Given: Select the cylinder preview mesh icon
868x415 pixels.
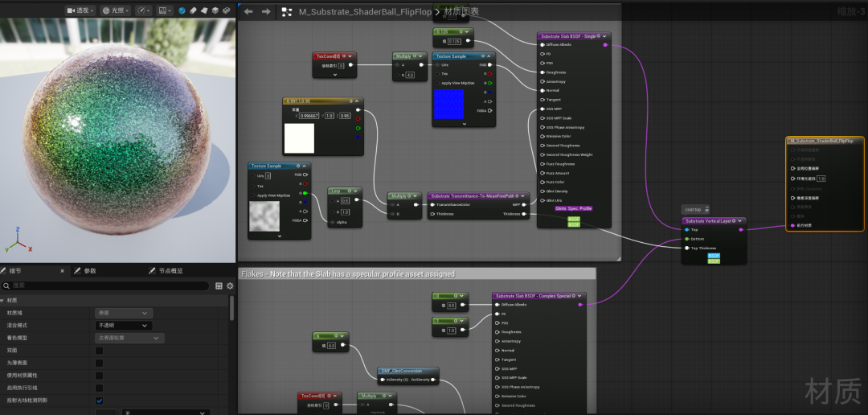Looking at the screenshot, I should pos(193,10).
